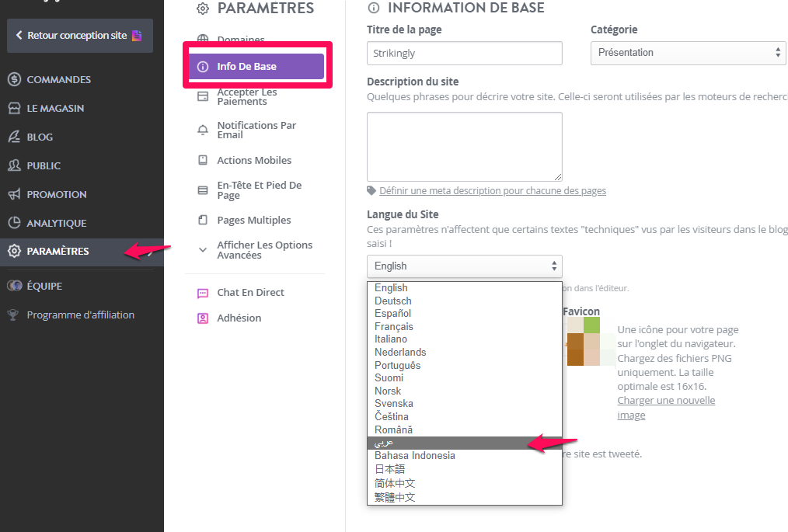Open the Commandes dollar icon
Screen dimensions: 788x532
[x=15, y=79]
